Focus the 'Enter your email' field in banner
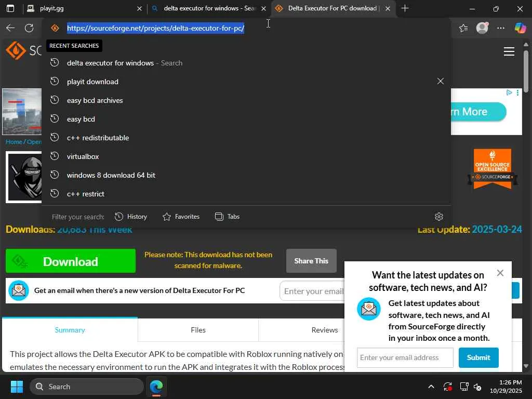 [312, 291]
